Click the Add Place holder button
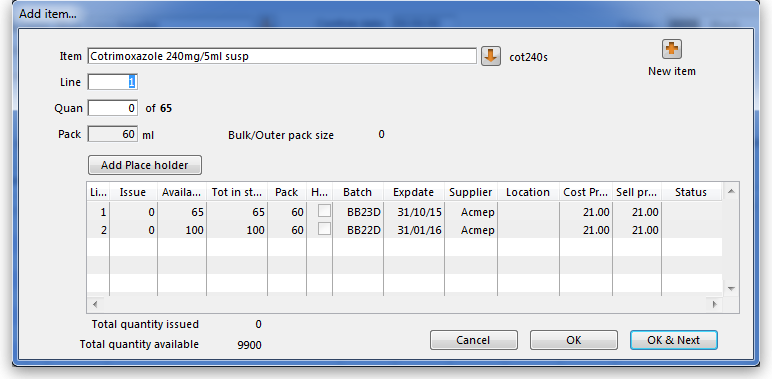The image size is (772, 379). point(145,165)
